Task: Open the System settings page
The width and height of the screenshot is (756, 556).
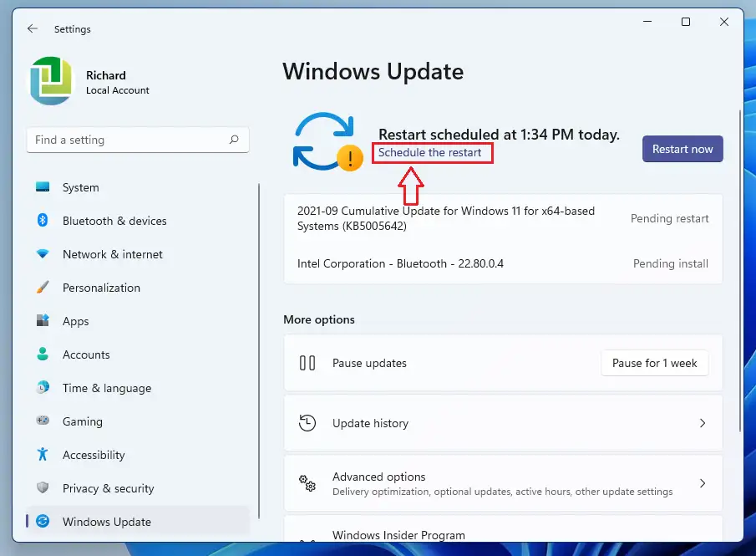Action: tap(138, 187)
